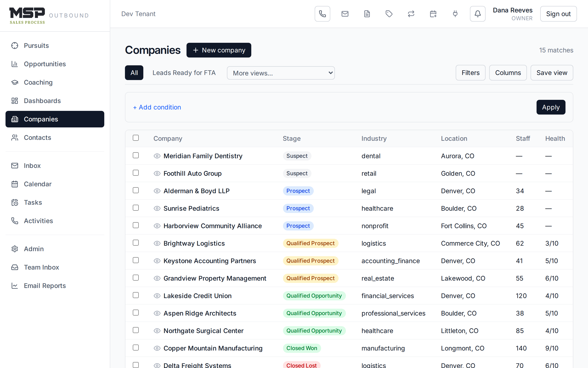Open the Filters panel
Screen dimensions: 588x368
tap(470, 73)
